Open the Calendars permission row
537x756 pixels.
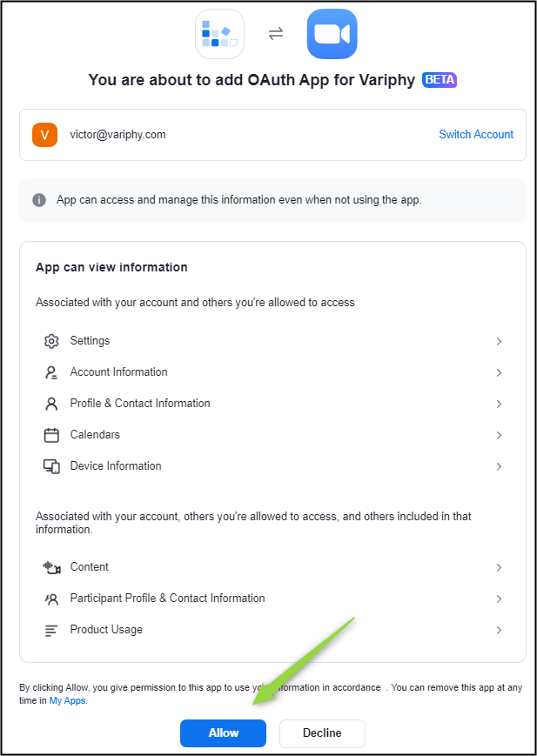point(272,435)
